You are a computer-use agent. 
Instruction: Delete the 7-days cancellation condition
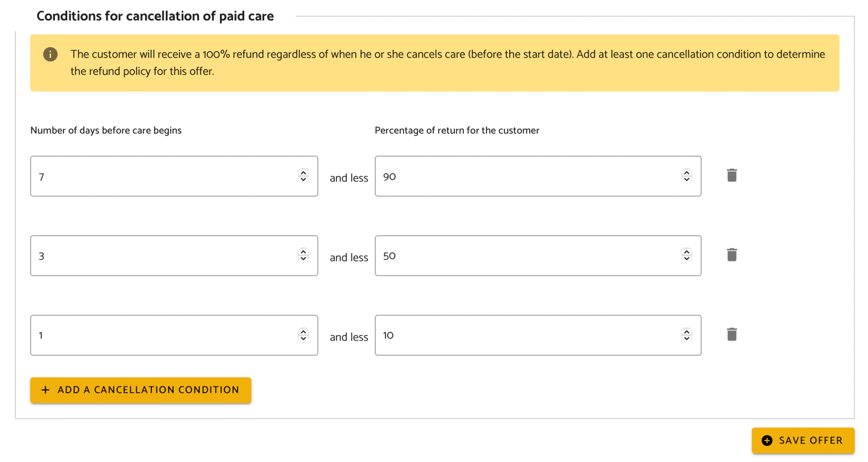[732, 175]
